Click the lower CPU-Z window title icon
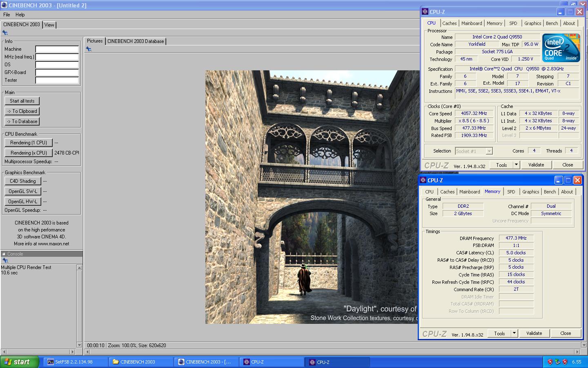The image size is (588, 368). click(423, 180)
